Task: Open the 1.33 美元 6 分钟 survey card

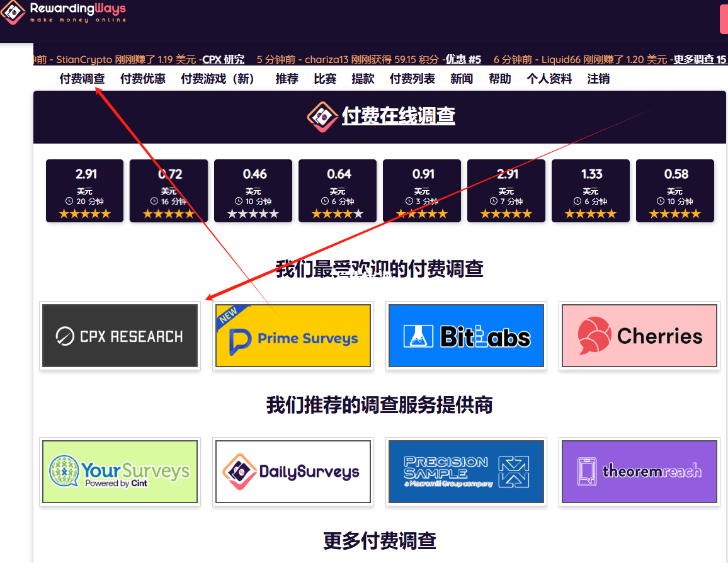Action: (x=591, y=191)
